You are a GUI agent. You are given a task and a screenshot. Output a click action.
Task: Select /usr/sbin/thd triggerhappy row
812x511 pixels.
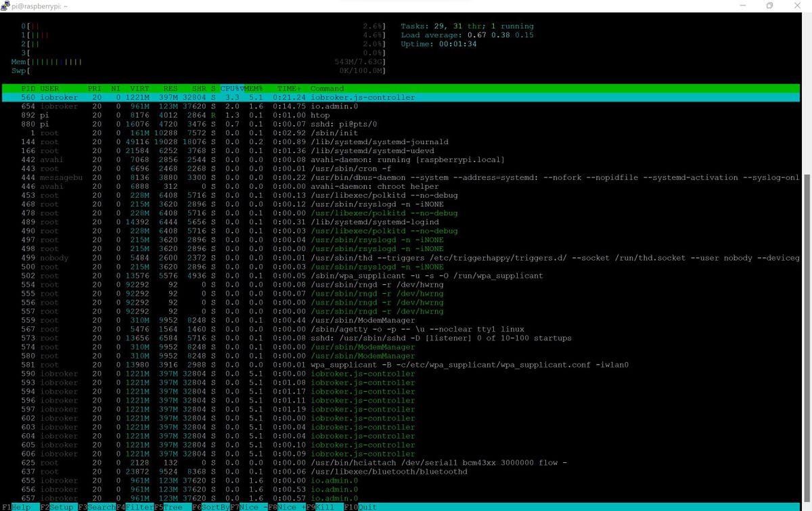click(x=402, y=258)
